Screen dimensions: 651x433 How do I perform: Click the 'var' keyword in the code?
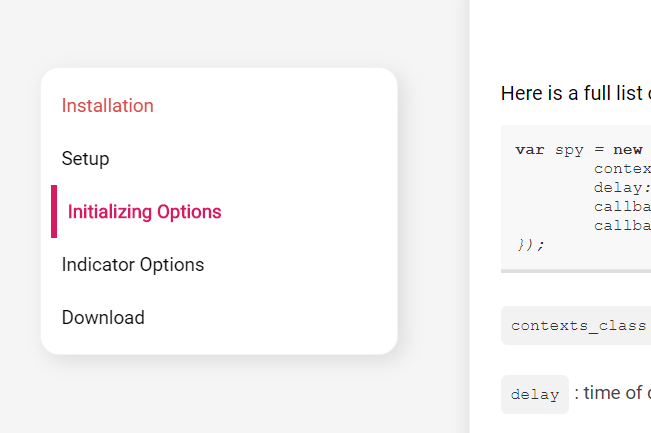530,150
